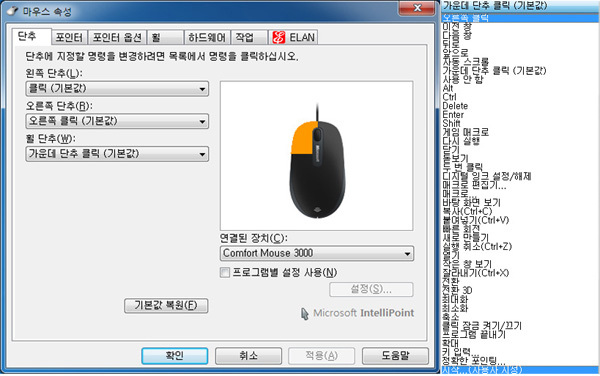
Task: Switch to the 작업 tab
Action: (x=249, y=37)
